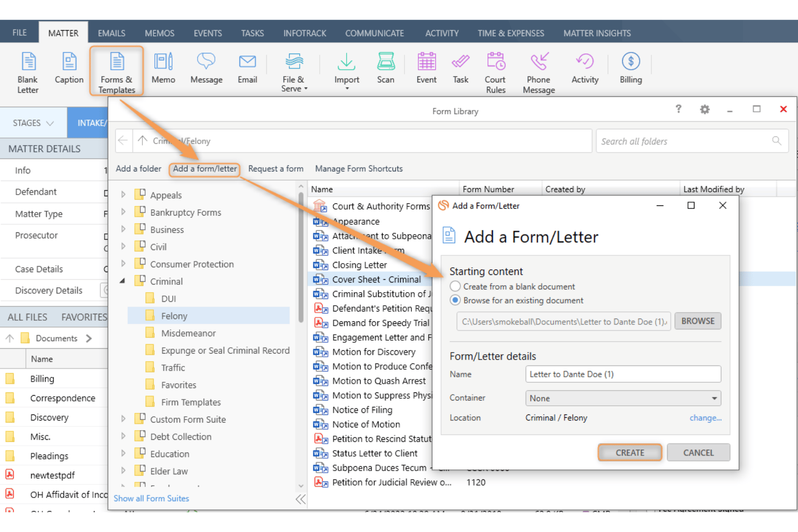The height and width of the screenshot is (532, 798).
Task: Edit the form Name field
Action: (623, 374)
